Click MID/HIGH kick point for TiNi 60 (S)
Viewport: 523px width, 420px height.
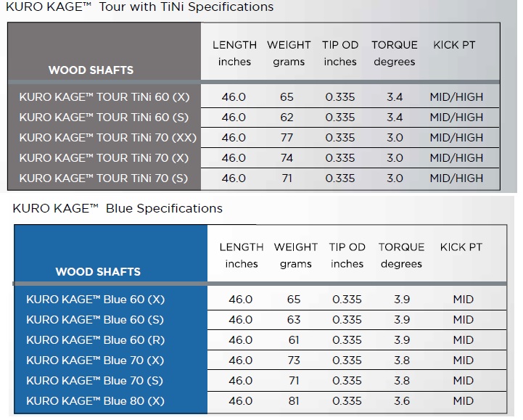tap(456, 118)
